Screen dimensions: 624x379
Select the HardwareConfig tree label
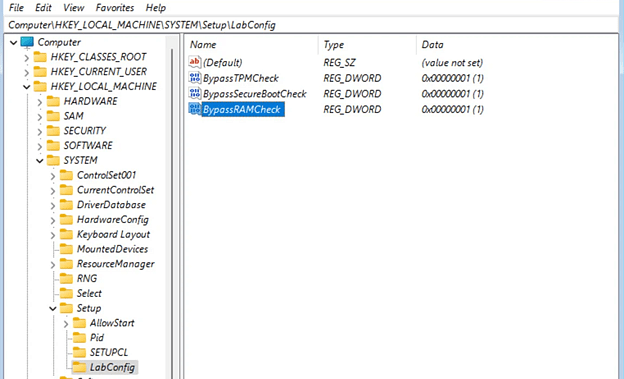(113, 219)
